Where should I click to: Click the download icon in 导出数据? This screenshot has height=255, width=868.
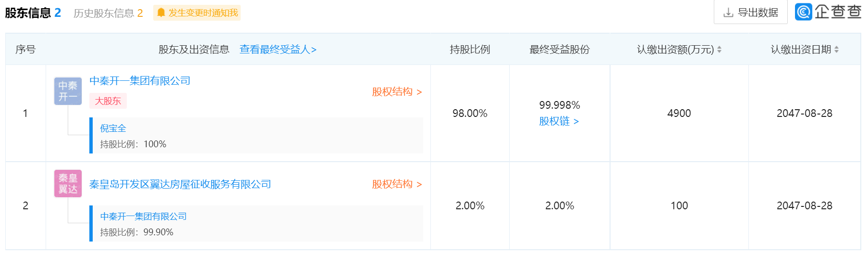[x=728, y=13]
